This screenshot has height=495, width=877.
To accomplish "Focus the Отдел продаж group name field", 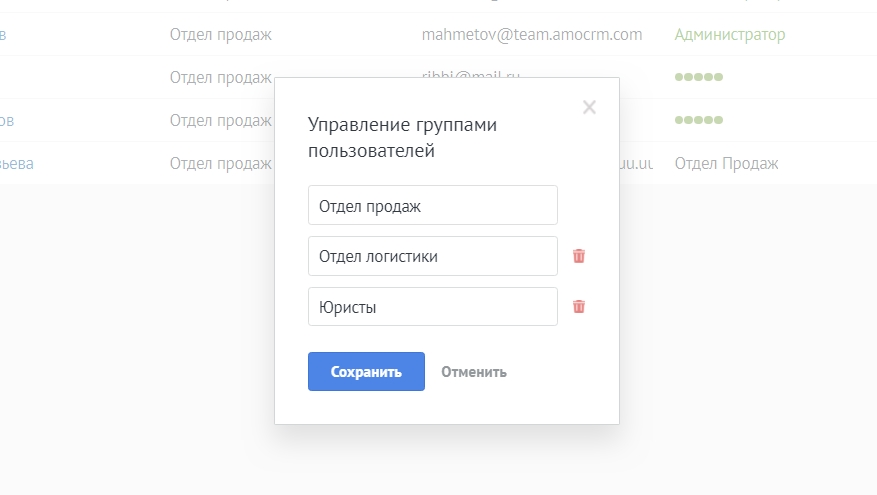I will click(x=432, y=205).
